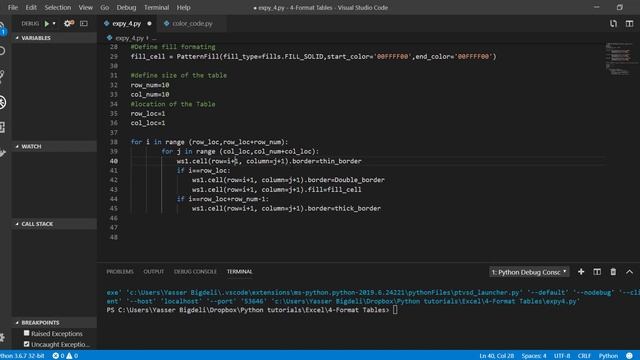Image resolution: width=640 pixels, height=360 pixels.
Task: Click 'fill_cell = PatternFill' code line 29
Action: 313,56
